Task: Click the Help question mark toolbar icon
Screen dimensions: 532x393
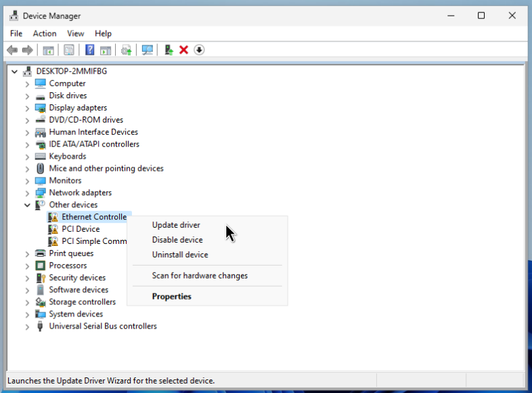Action: tap(89, 50)
